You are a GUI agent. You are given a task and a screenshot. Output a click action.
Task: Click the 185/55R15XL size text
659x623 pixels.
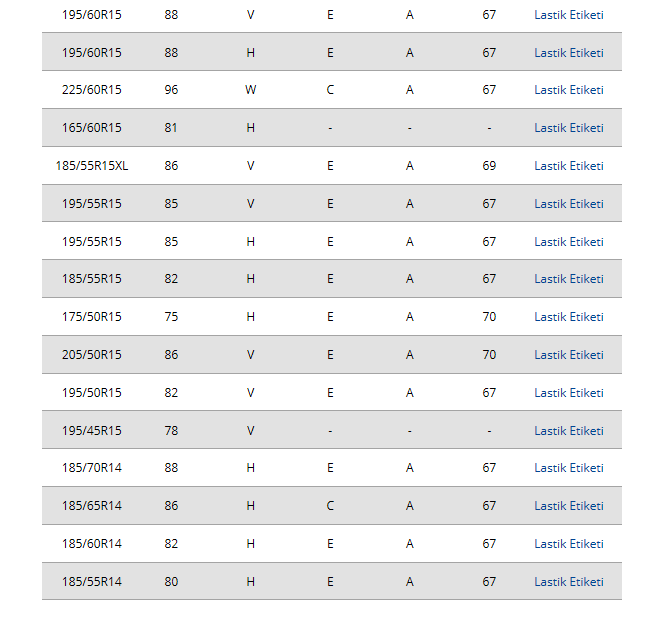coord(92,166)
